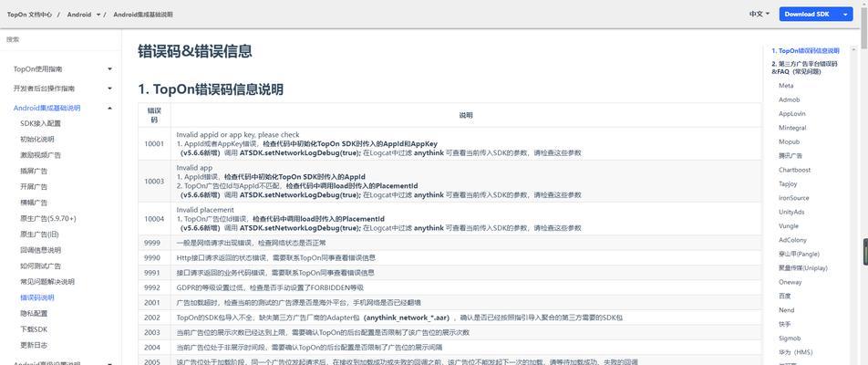
Task: Jump to ironSource in page outline
Action: pos(793,198)
